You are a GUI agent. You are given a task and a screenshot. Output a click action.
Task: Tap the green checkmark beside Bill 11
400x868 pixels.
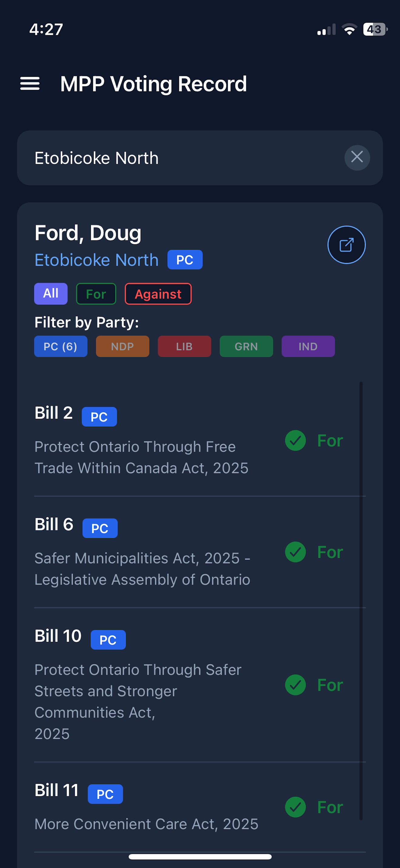pyautogui.click(x=295, y=807)
